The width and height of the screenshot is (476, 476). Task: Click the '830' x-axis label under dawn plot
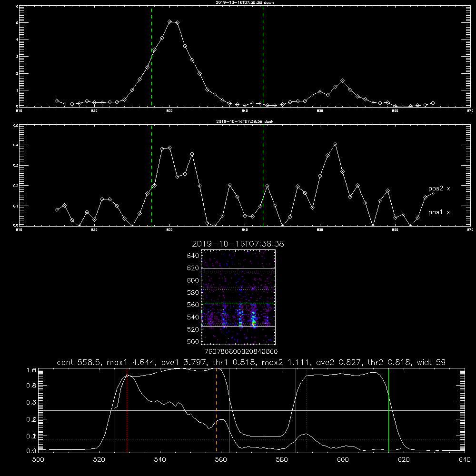170,111
